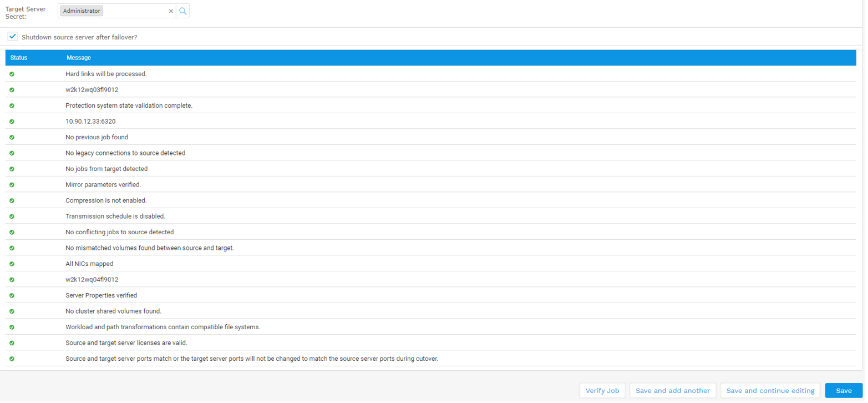Click green check next to Compression is not enabled
Viewport: 868px width, 403px height.
(x=12, y=200)
